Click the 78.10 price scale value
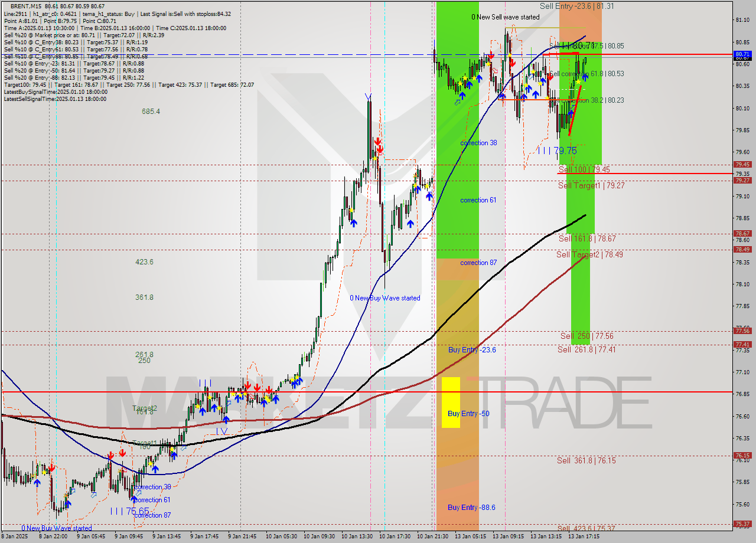 pyautogui.click(x=742, y=284)
